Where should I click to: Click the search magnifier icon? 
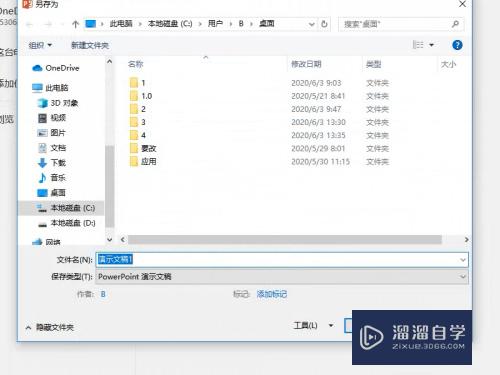click(455, 24)
